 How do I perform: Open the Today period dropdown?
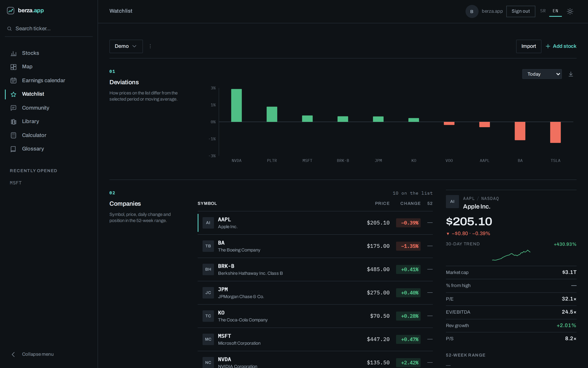click(x=542, y=74)
